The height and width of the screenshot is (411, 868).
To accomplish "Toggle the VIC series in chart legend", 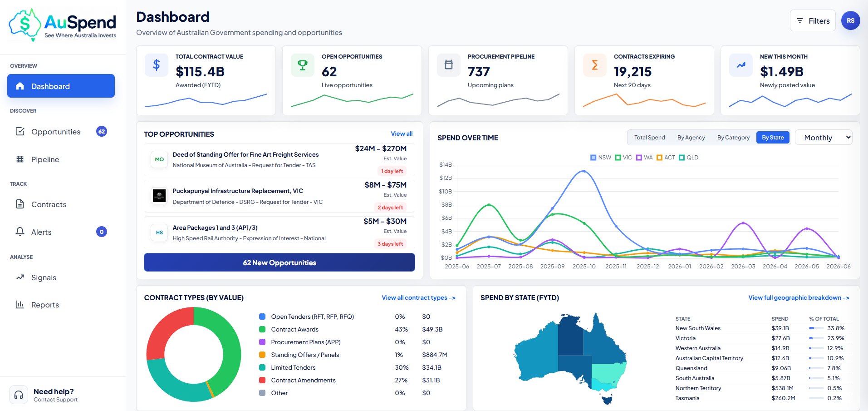I will [x=623, y=158].
